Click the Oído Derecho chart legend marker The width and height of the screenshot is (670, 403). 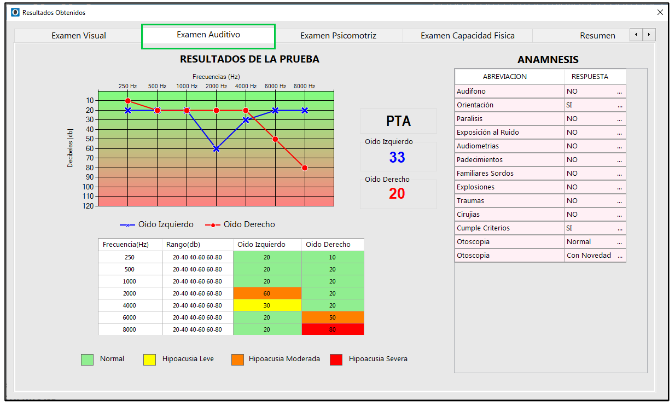211,224
